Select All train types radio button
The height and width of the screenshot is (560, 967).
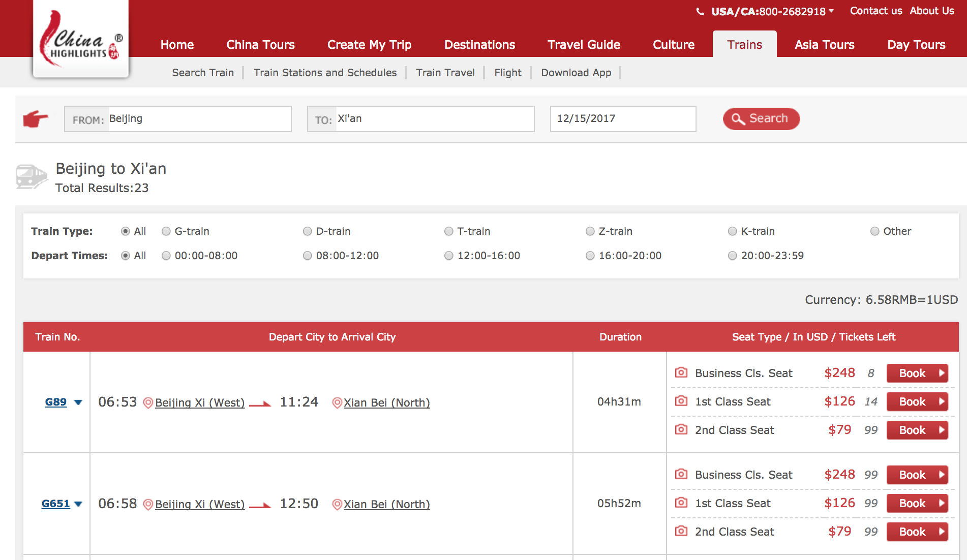pos(126,231)
